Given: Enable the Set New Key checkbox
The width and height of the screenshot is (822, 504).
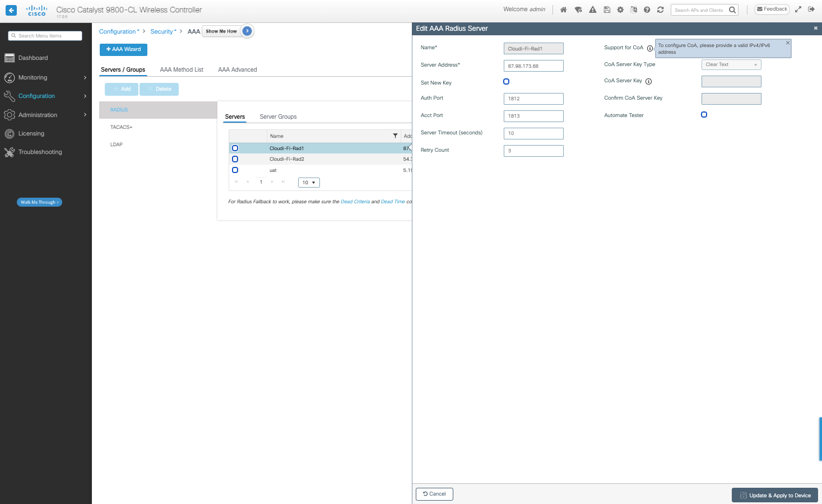Looking at the screenshot, I should (506, 82).
